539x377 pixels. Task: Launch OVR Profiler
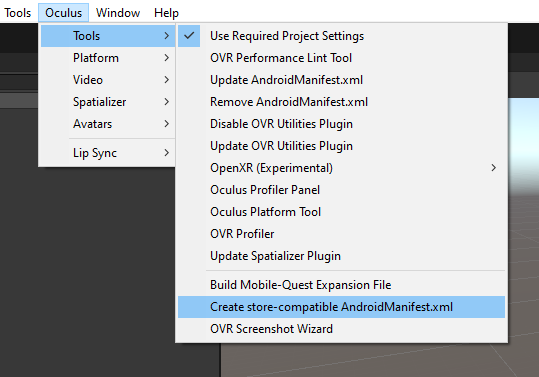click(x=341, y=234)
